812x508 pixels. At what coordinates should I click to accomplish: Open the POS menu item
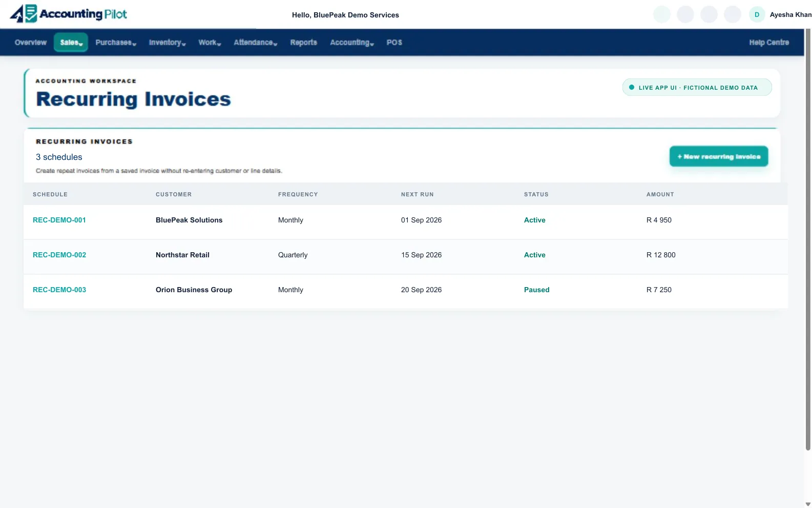pos(394,43)
